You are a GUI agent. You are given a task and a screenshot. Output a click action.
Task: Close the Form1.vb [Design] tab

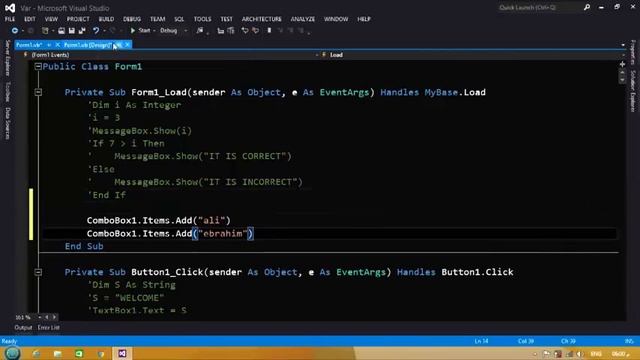[128, 45]
